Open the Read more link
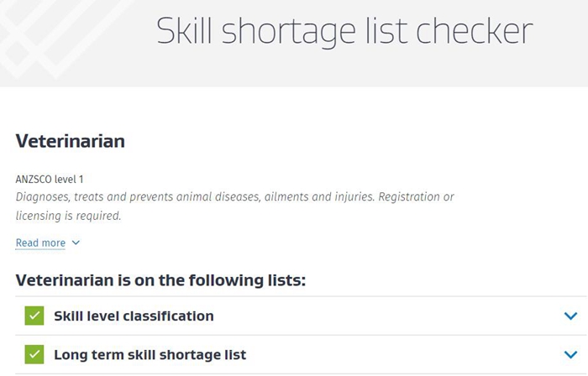This screenshot has height=376, width=588. pos(40,243)
